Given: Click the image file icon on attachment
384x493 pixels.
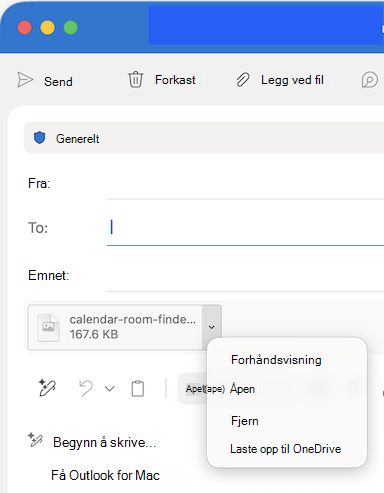Looking at the screenshot, I should (x=49, y=327).
